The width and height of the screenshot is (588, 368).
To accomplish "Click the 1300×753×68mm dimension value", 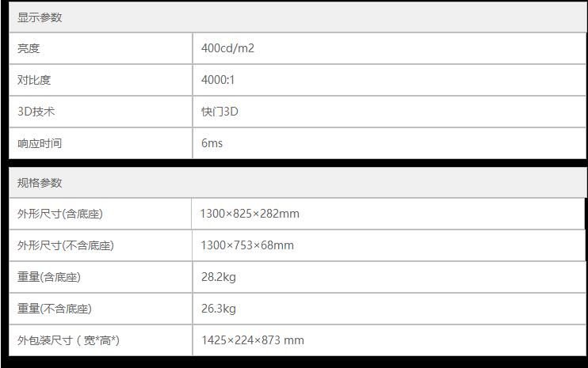I will tap(246, 245).
